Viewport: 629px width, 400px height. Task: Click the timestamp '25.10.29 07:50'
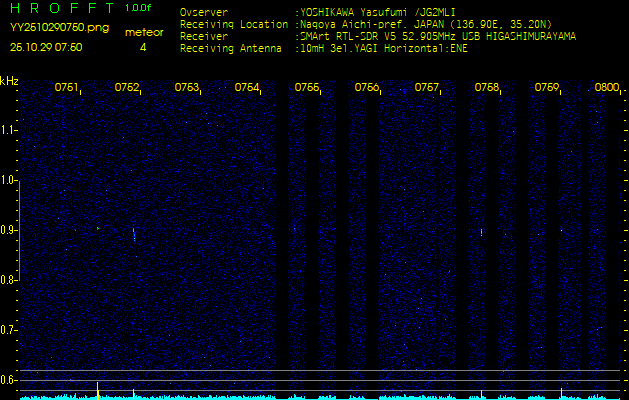[x=46, y=47]
